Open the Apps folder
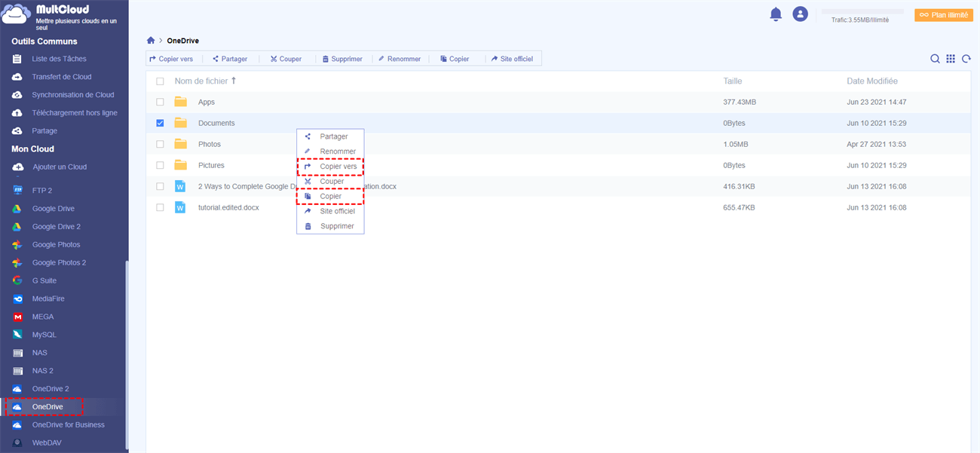The image size is (980, 453). click(207, 102)
